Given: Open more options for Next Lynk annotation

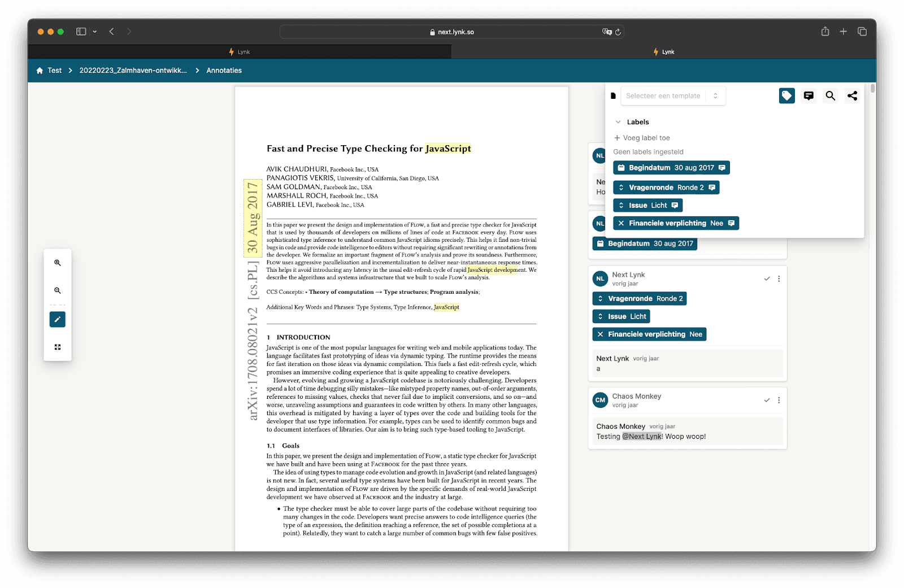Looking at the screenshot, I should click(779, 278).
